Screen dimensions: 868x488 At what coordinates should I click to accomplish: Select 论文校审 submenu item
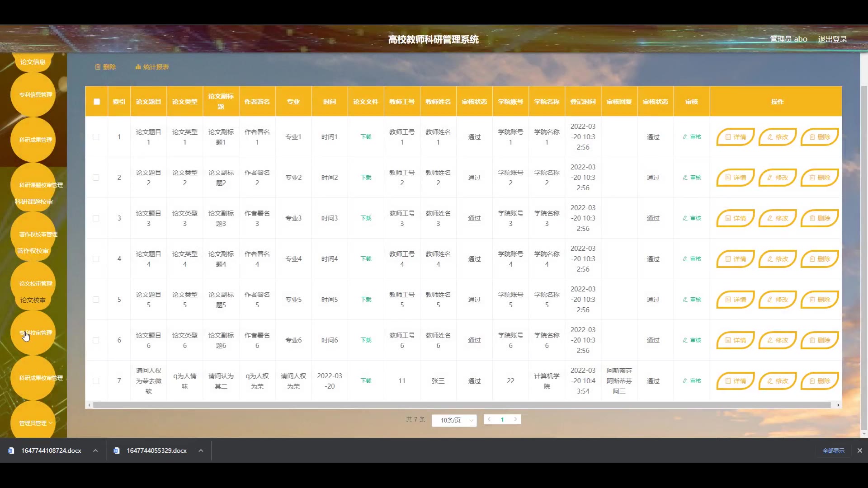click(x=33, y=300)
